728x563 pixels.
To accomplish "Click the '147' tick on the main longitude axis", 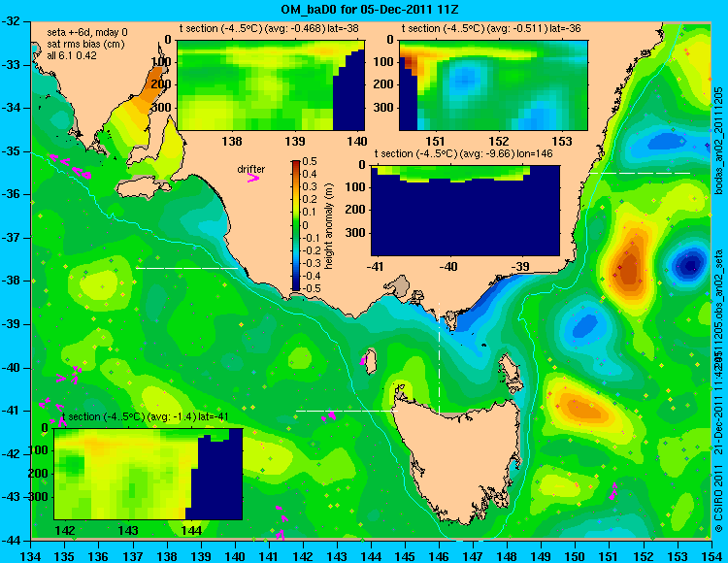I will [473, 556].
